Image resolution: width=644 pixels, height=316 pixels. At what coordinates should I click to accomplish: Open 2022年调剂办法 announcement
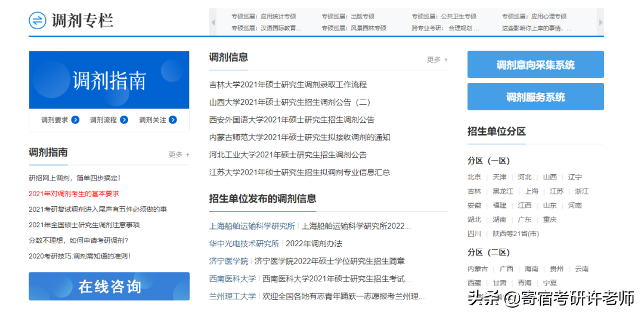coord(314,244)
